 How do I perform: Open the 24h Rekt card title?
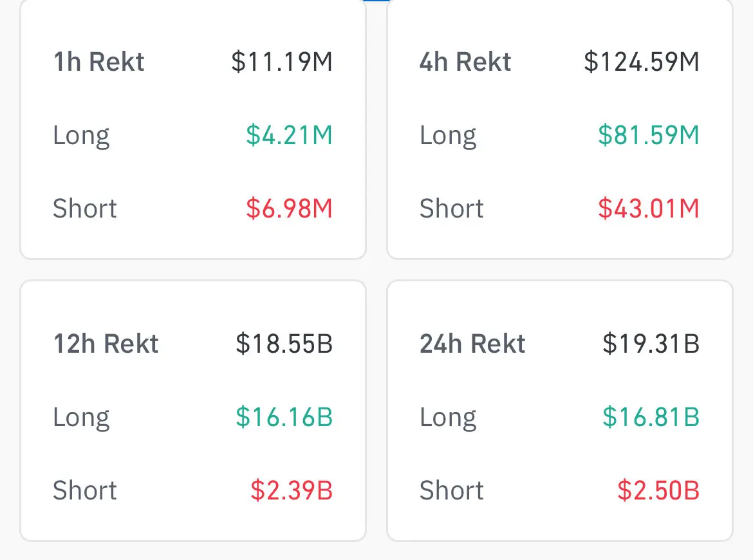click(472, 344)
